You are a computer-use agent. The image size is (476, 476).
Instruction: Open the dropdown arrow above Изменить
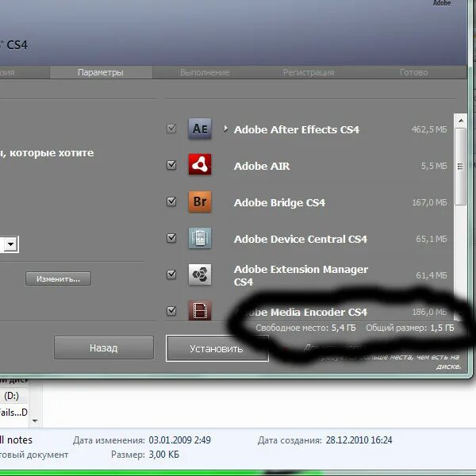(x=11, y=244)
